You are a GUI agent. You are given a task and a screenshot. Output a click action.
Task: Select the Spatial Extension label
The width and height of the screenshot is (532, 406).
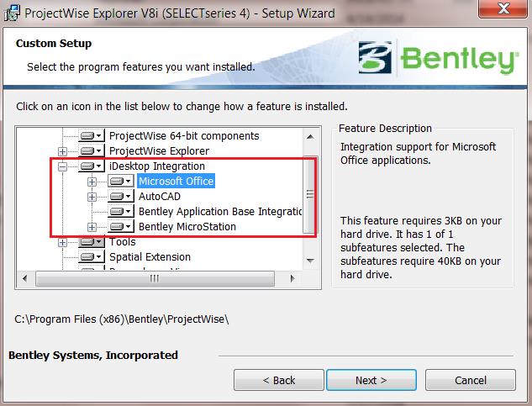click(150, 256)
